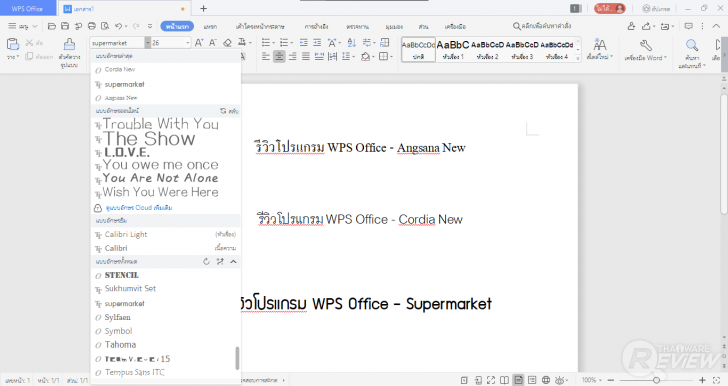Expand the numbered list options arrow

[x=292, y=43]
